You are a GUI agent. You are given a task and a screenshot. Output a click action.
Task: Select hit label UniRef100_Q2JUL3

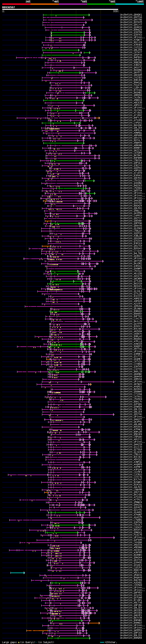(x=131, y=291)
